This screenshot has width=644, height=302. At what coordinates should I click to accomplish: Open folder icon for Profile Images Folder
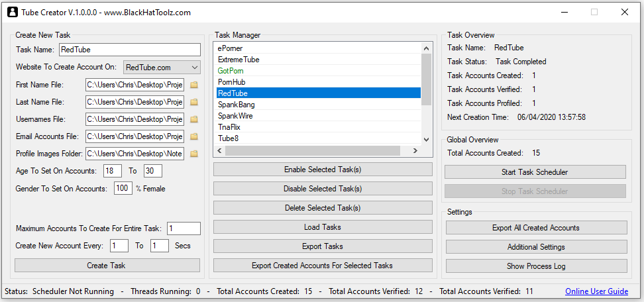[x=194, y=154]
